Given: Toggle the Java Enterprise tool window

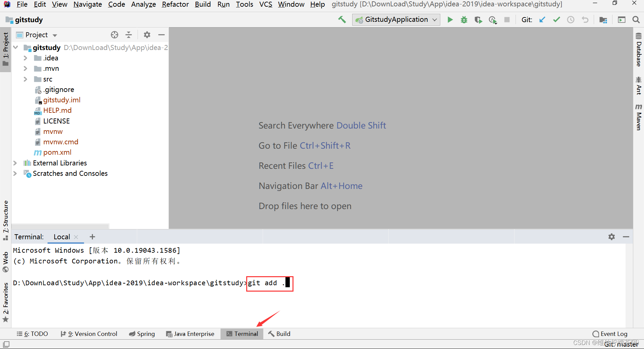Looking at the screenshot, I should point(190,334).
